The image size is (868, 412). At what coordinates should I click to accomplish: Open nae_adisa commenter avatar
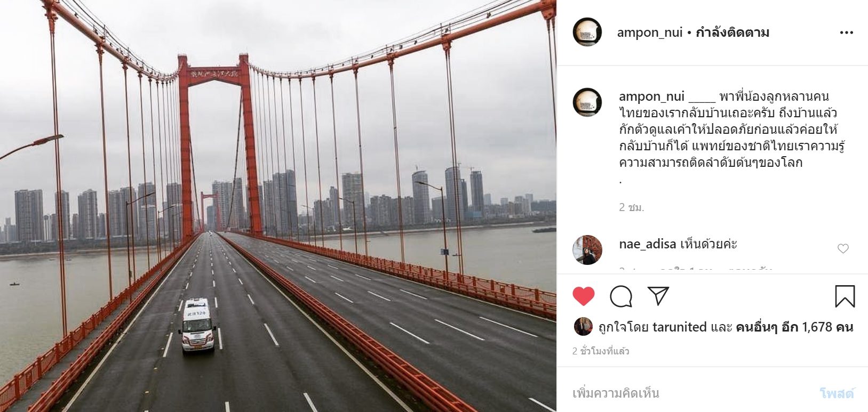click(587, 249)
